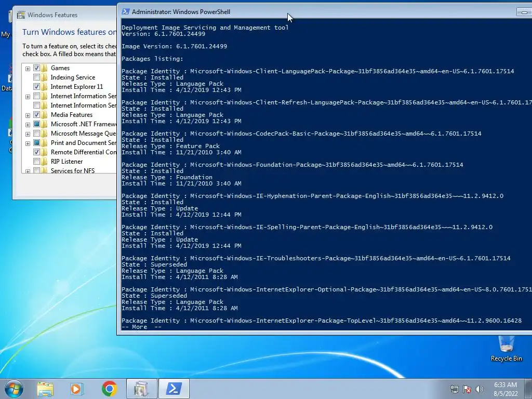Click 'Release Type : Foundation' line
Screen dimensions: 532x399
(167, 177)
